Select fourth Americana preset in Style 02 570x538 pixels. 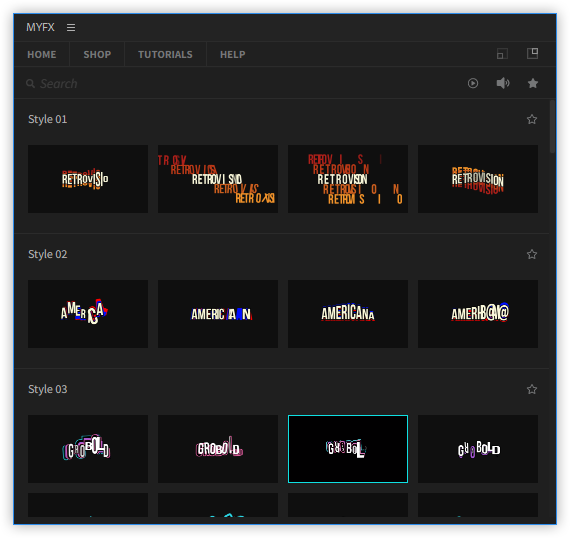coord(478,314)
